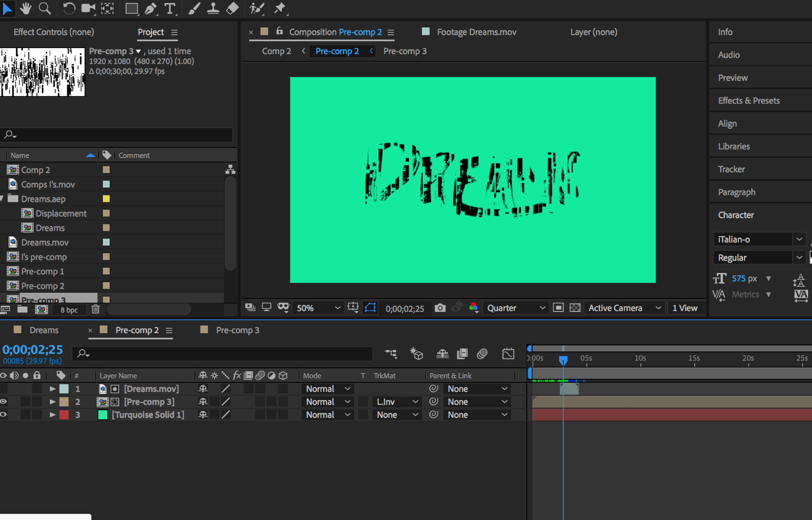Show the hidden Dreams.mov layer
This screenshot has width=812, height=520.
[4, 389]
